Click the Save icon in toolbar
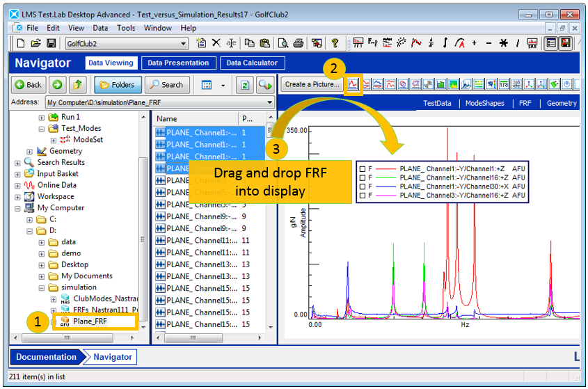588x389 pixels. pos(50,43)
